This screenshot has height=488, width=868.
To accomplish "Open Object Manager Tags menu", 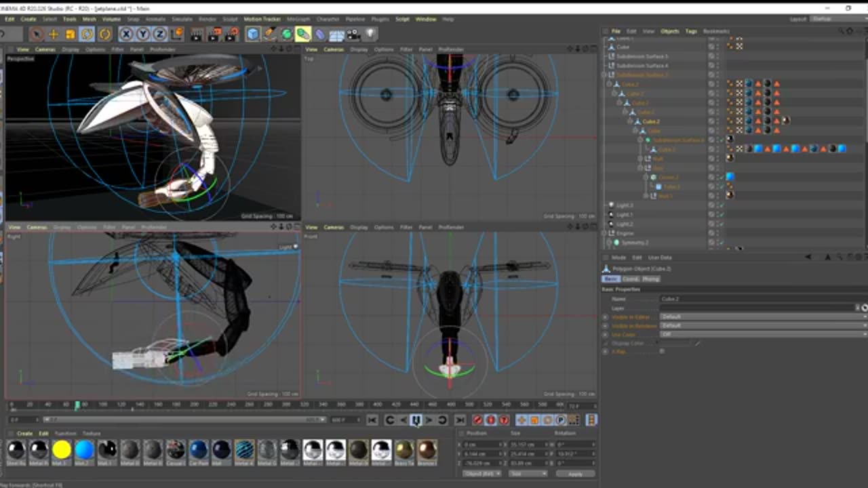I will [691, 31].
